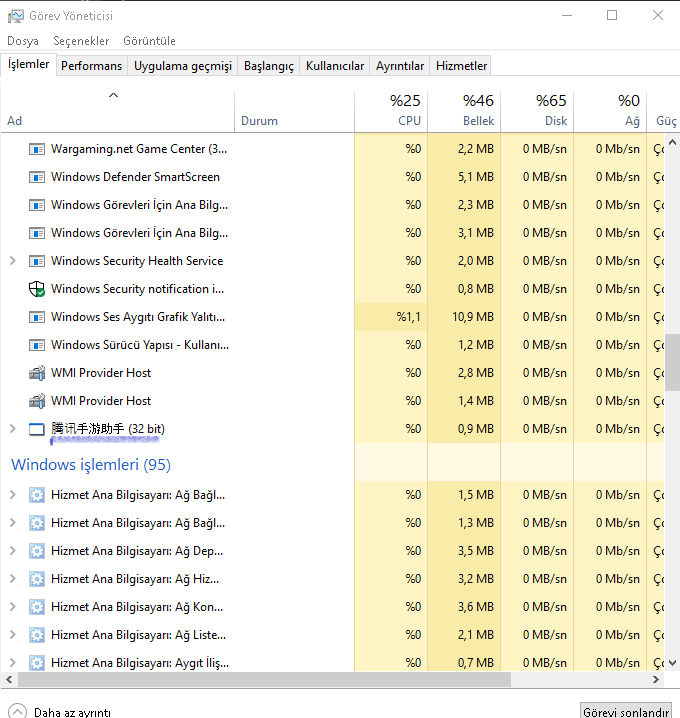Click the 腾讯手游助手 (32 bit) process icon

37,429
